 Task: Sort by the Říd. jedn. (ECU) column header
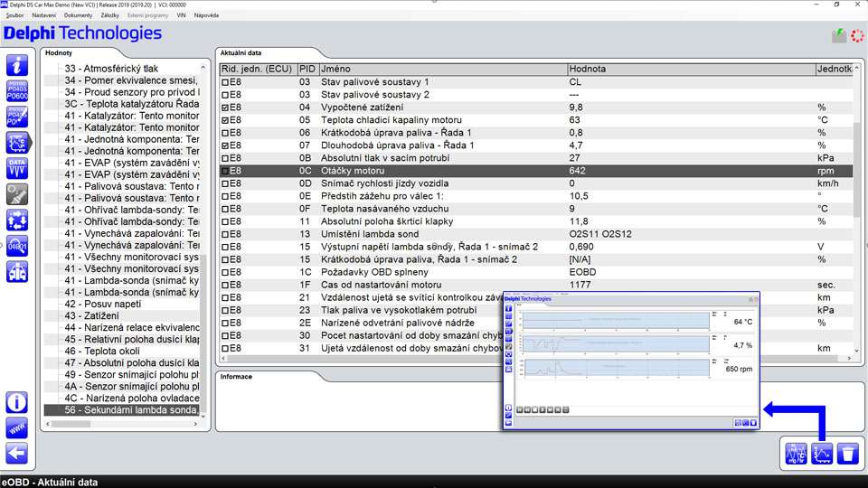pyautogui.click(x=259, y=70)
